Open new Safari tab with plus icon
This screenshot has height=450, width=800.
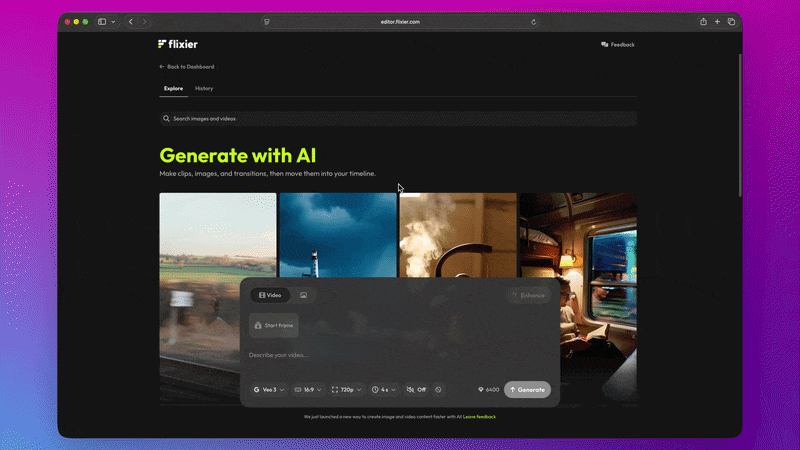coord(717,21)
